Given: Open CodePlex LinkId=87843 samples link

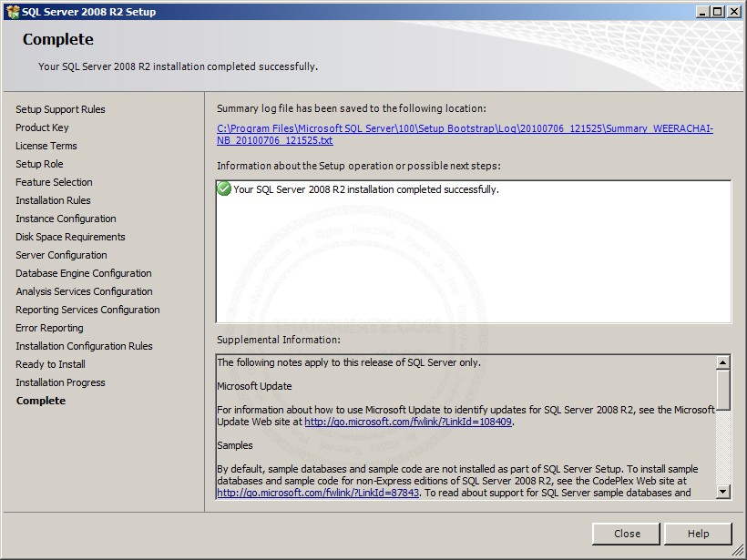Looking at the screenshot, I should point(318,493).
